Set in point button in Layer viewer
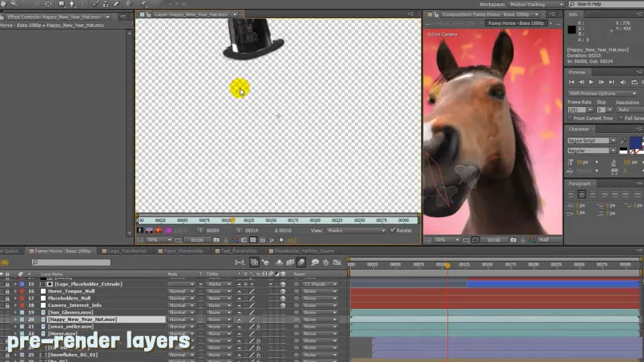This screenshot has height=362, width=644. pos(200,230)
